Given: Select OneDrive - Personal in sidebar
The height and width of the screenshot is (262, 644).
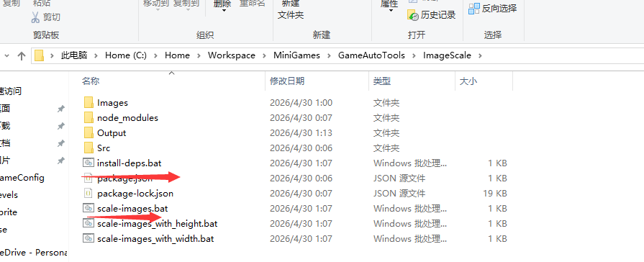Looking at the screenshot, I should tap(34, 253).
